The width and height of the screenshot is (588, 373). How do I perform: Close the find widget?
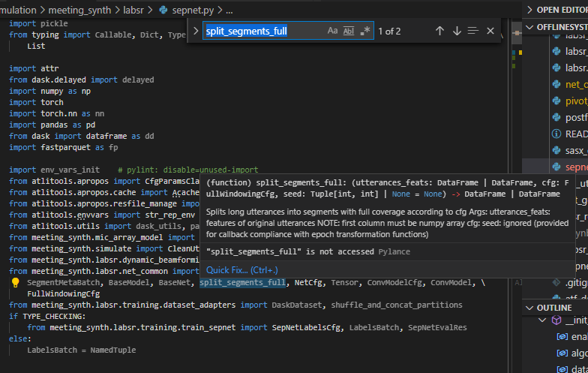pos(490,31)
